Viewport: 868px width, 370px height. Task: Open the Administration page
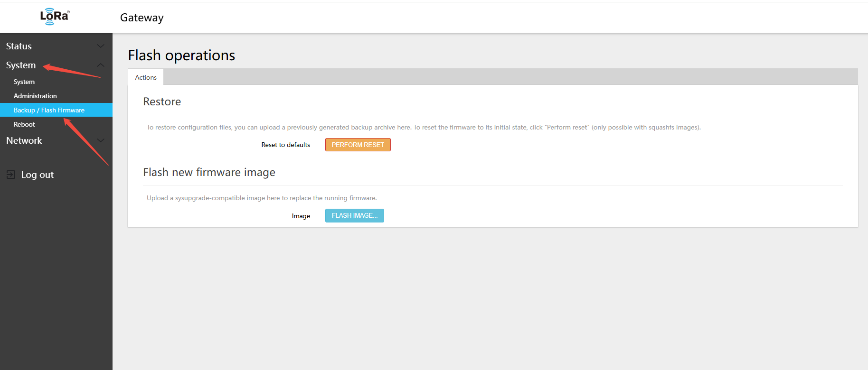pos(35,96)
